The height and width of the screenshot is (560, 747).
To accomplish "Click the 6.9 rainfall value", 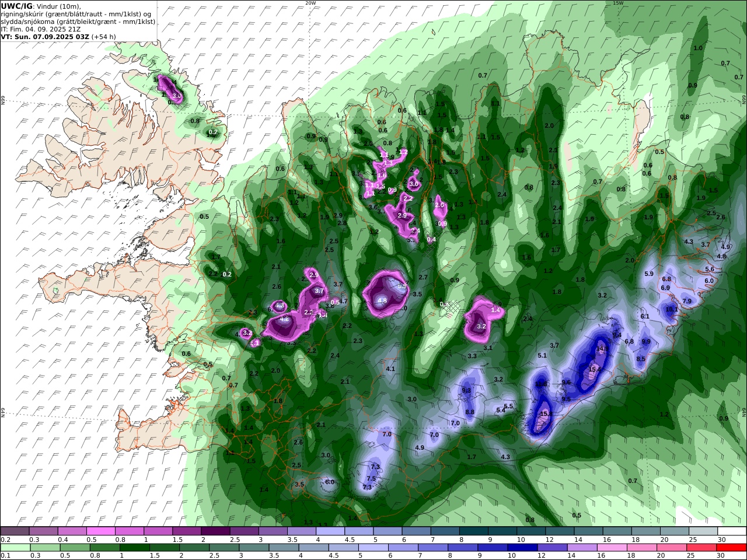I will [x=665, y=288].
